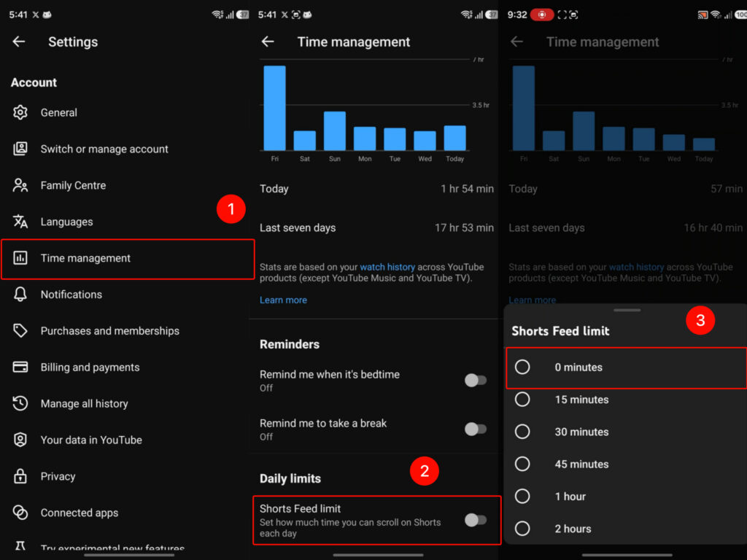Image resolution: width=747 pixels, height=560 pixels.
Task: Tap the Purchases and memberships tag icon
Action: [20, 330]
